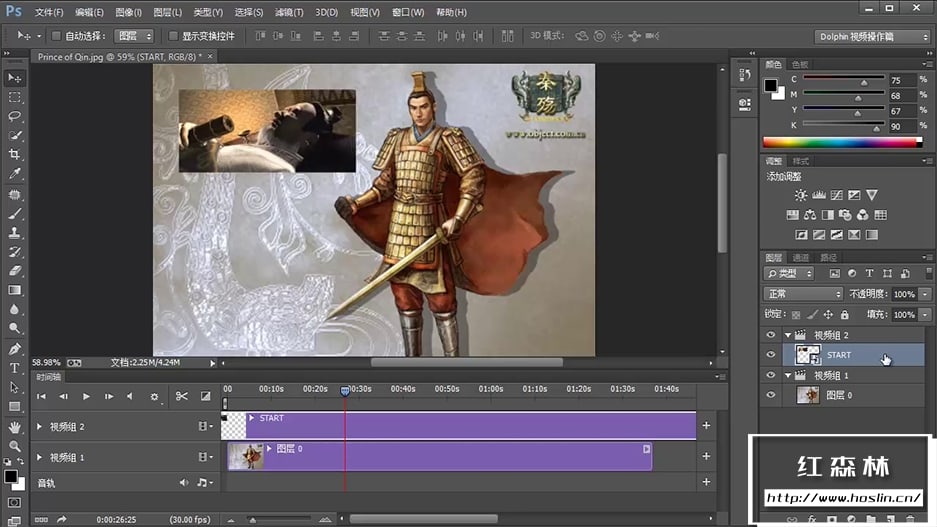
Task: Click the Brightness/Contrast adjustment icon
Action: pos(801,195)
